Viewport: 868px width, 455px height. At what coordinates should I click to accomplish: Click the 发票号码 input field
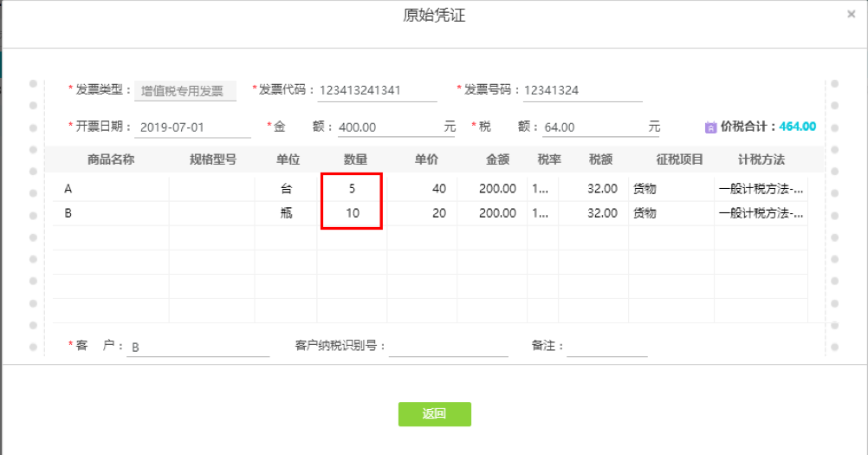583,91
